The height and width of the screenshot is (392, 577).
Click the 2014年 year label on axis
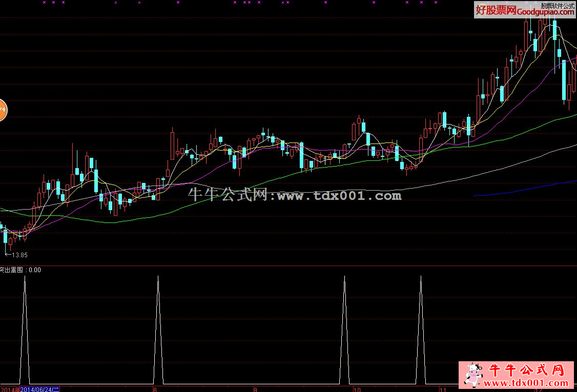[9, 389]
